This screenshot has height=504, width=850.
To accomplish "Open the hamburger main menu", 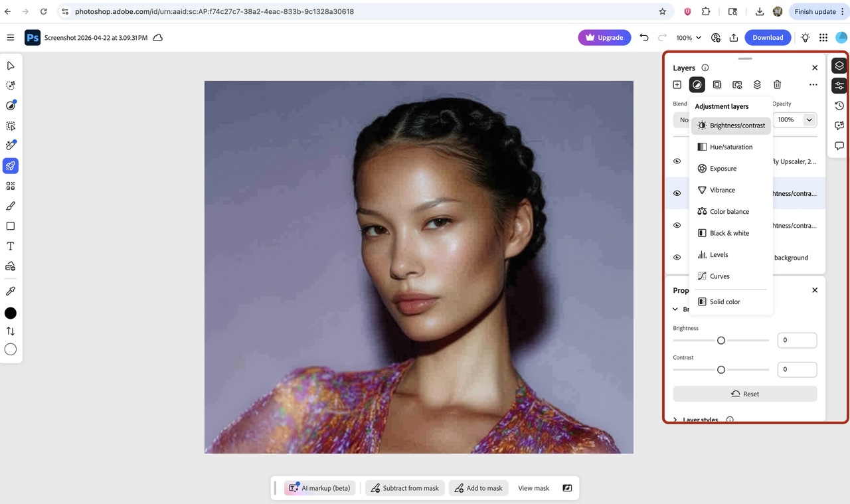I will 11,38.
